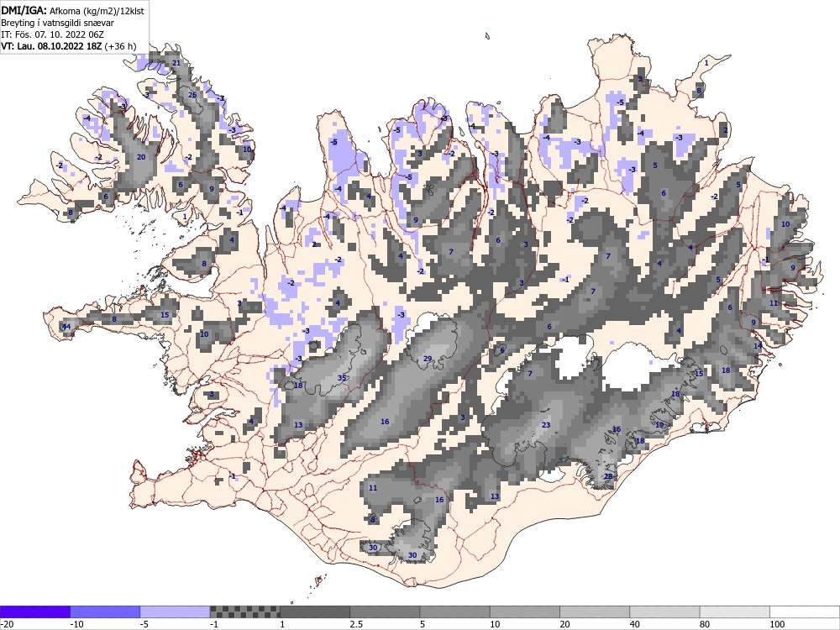The height and width of the screenshot is (630, 840).
Task: Click the map value 20 in Westfjords
Action: 141,158
